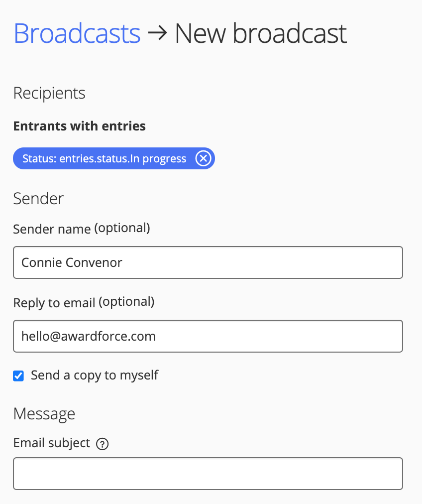Click the Message section header
Image resolution: width=422 pixels, height=504 pixels.
[x=44, y=413]
